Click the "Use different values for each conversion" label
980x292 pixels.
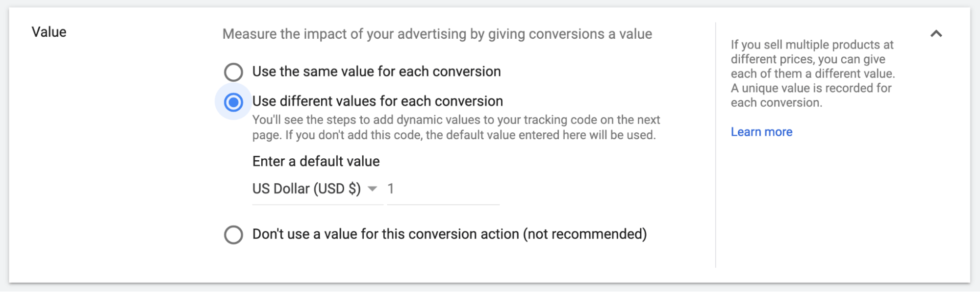[x=377, y=101]
